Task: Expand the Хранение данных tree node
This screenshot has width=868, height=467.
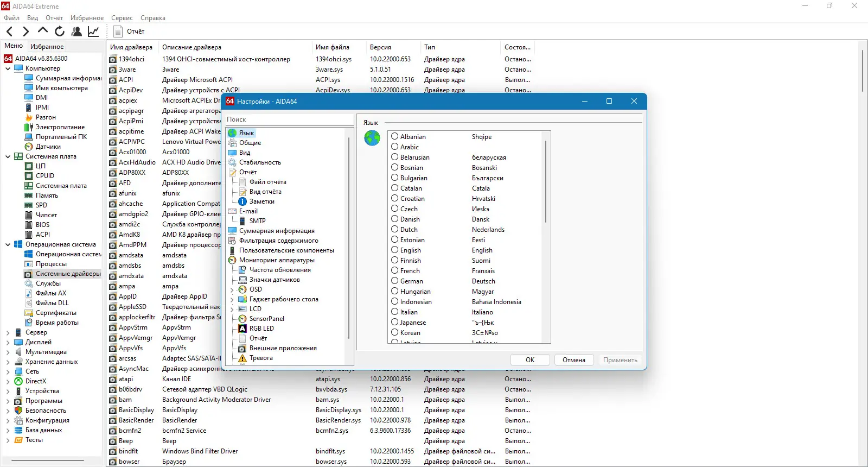Action: 8,362
